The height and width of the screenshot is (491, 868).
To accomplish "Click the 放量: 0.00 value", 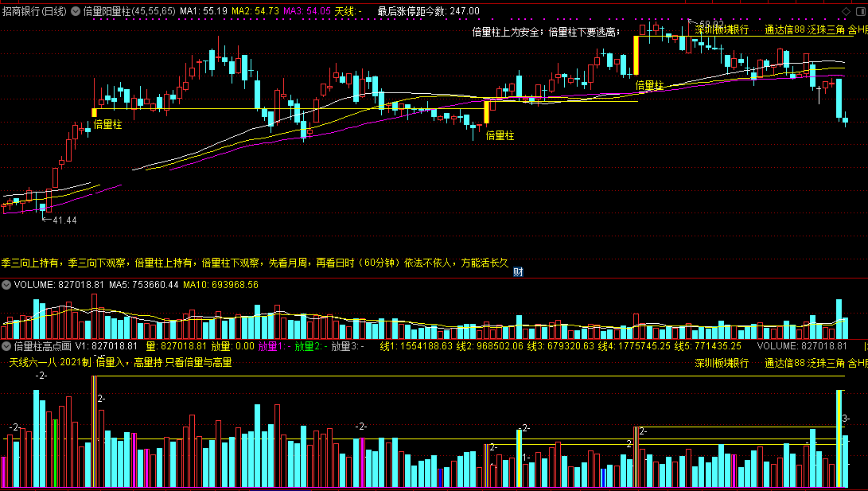I will click(x=232, y=346).
